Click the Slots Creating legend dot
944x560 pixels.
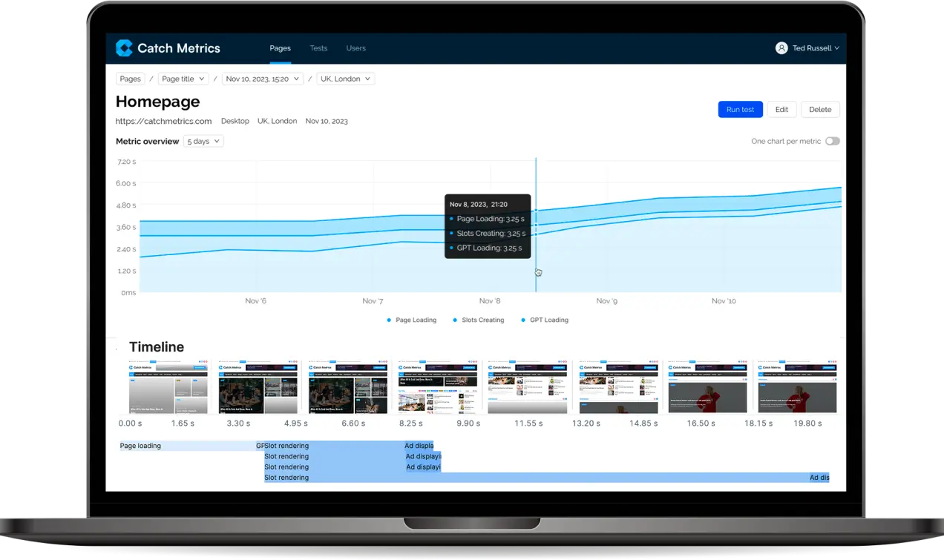455,320
